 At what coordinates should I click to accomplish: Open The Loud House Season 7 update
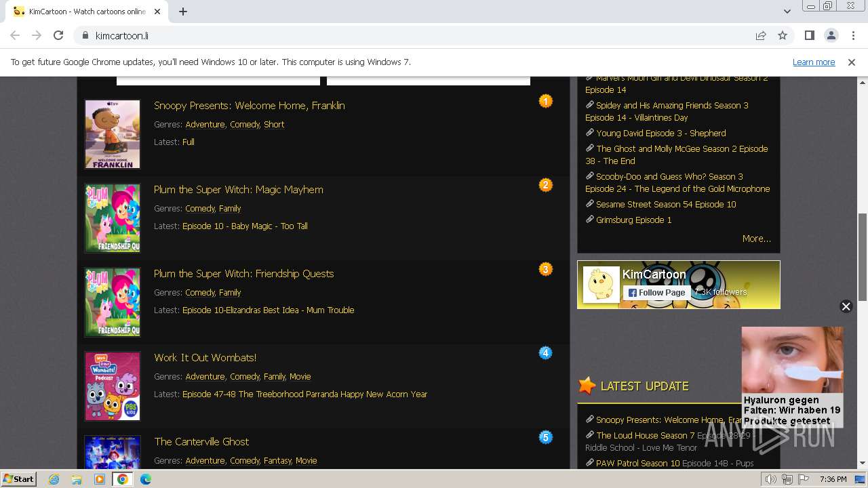tap(645, 435)
